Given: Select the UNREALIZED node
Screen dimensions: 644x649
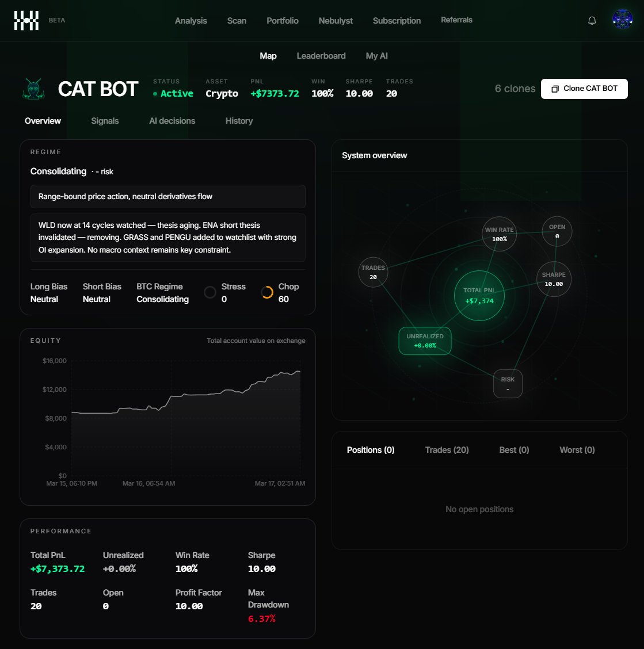Looking at the screenshot, I should click(425, 341).
